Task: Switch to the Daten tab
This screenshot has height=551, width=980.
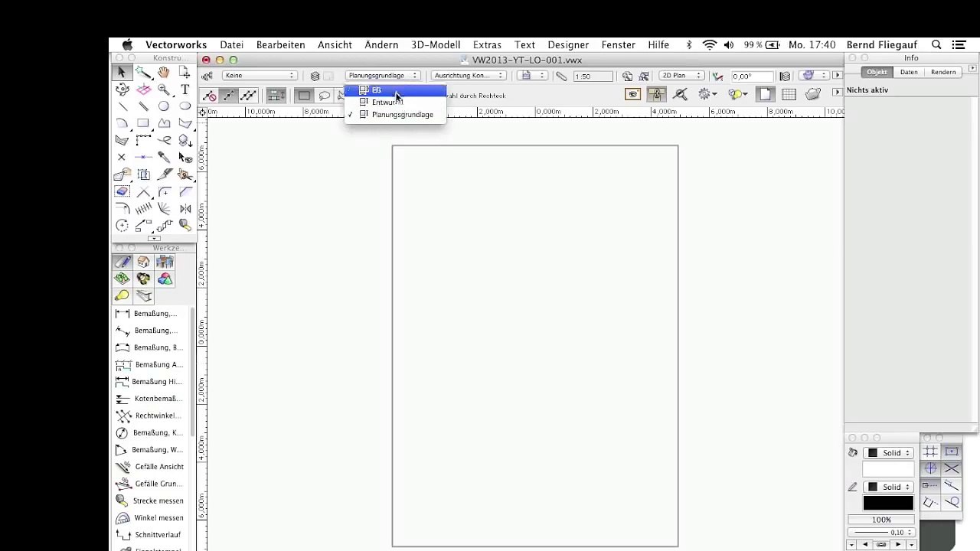Action: pos(909,72)
